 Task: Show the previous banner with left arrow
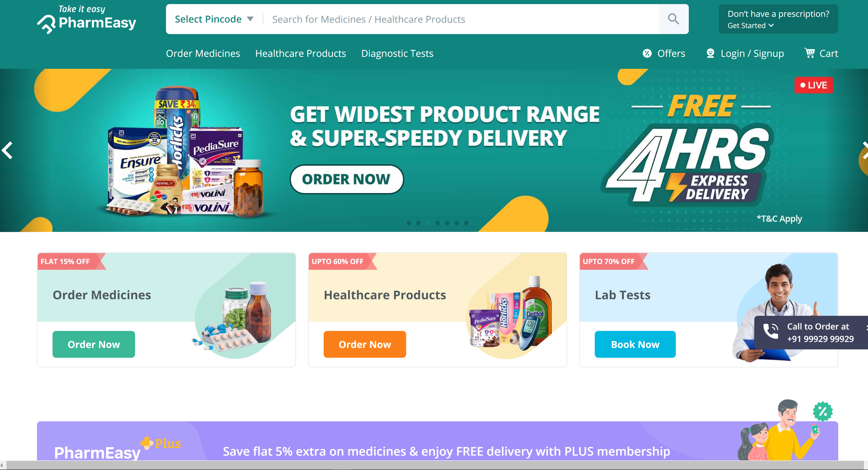pyautogui.click(x=7, y=150)
